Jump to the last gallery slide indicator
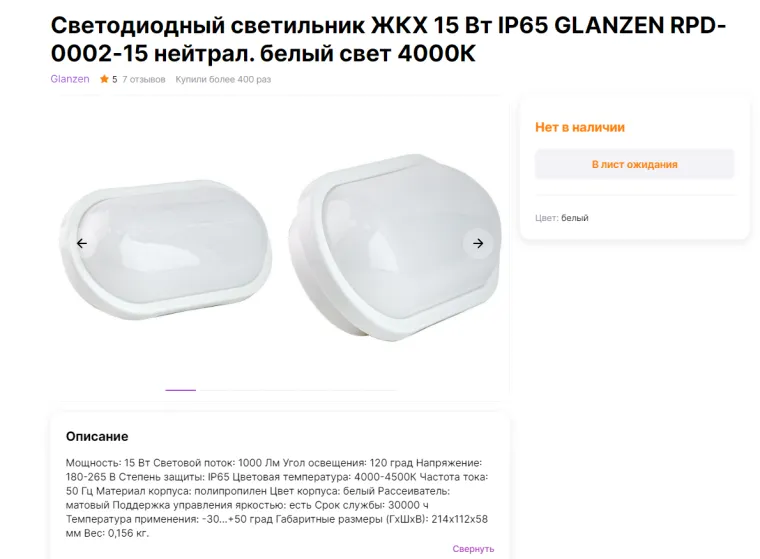 [381, 390]
